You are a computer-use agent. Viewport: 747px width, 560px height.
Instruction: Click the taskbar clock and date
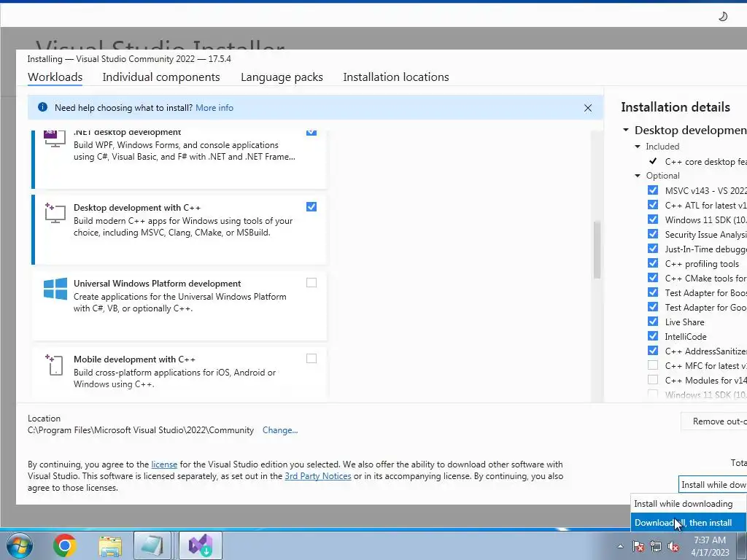pos(710,546)
